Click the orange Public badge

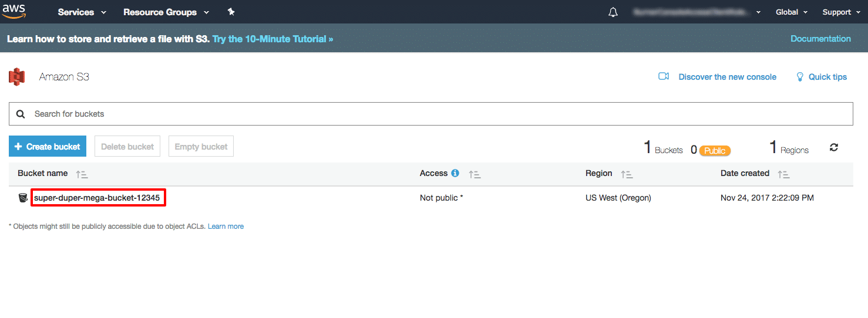click(715, 151)
